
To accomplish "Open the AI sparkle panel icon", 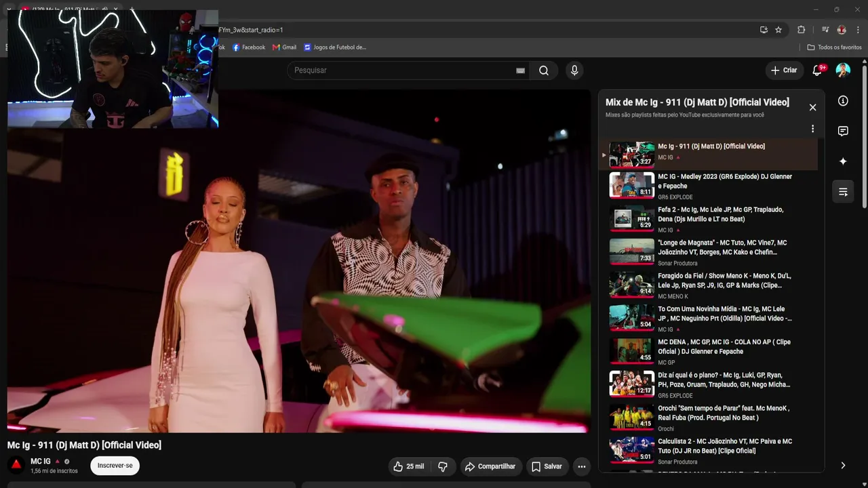I will point(843,161).
